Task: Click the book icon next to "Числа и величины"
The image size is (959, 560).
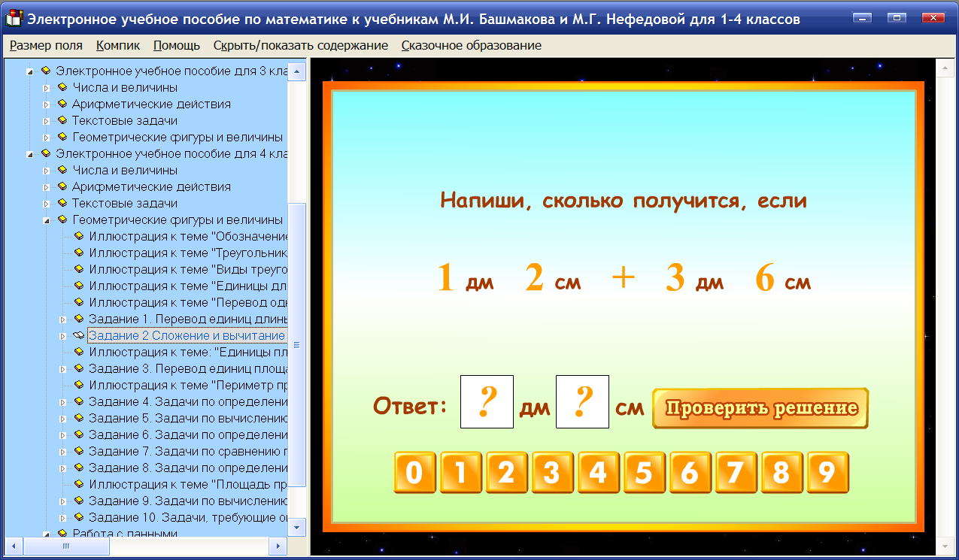Action: tap(62, 87)
